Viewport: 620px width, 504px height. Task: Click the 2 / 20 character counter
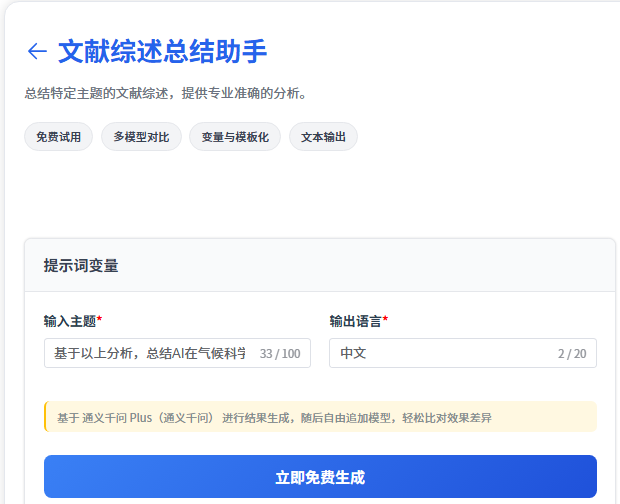pos(572,354)
